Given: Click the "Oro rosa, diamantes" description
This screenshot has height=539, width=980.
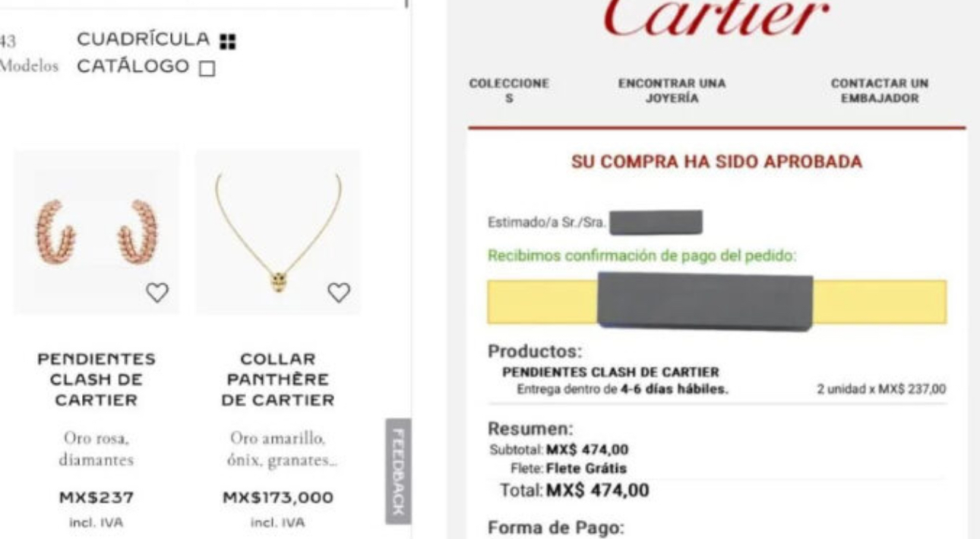Looking at the screenshot, I should [96, 449].
